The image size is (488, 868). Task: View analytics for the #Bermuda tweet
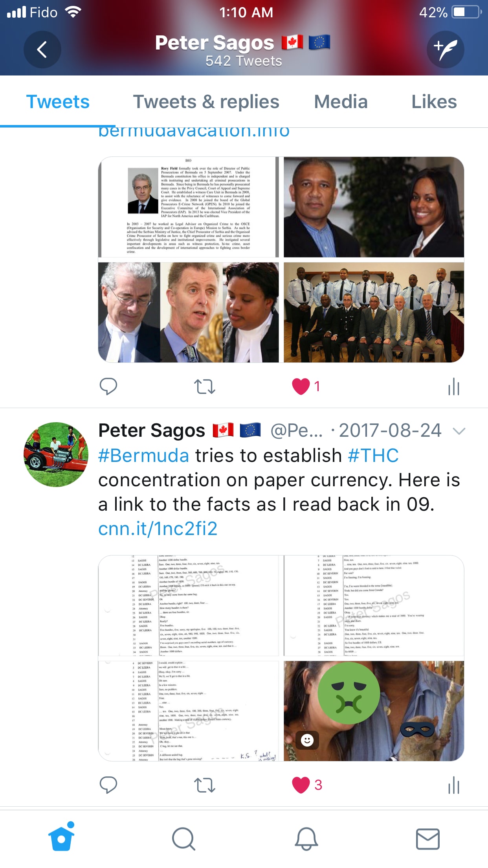tap(454, 785)
